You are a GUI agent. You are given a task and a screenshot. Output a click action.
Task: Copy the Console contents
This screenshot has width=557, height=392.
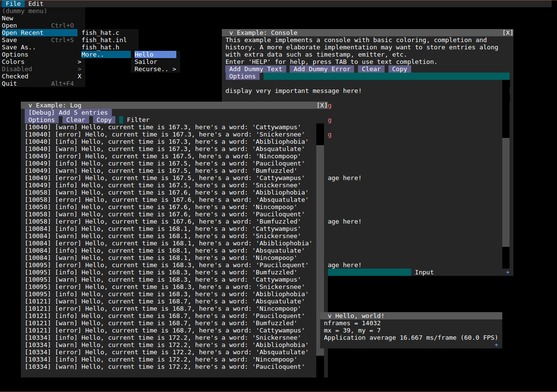400,69
